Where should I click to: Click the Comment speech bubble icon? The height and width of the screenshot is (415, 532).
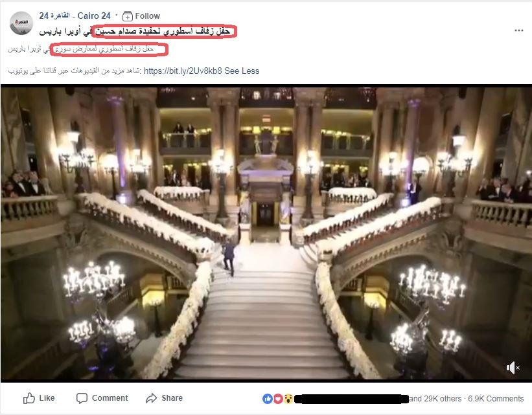tap(82, 398)
